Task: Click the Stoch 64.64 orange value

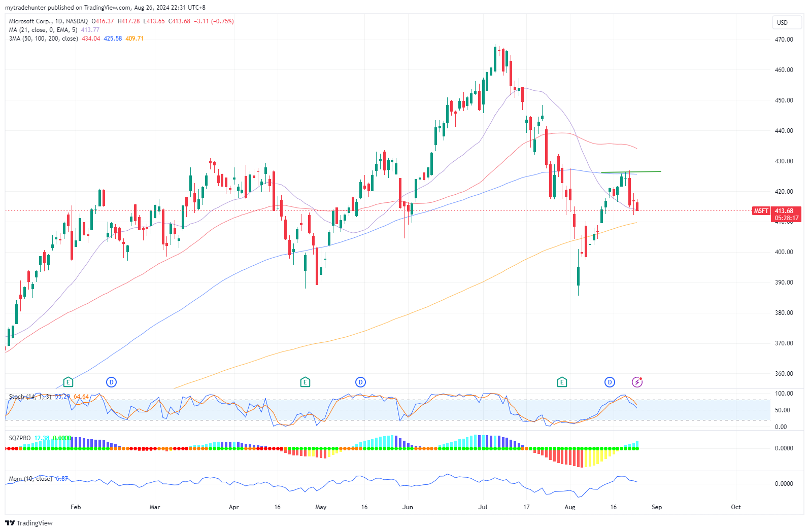Action: (x=81, y=397)
